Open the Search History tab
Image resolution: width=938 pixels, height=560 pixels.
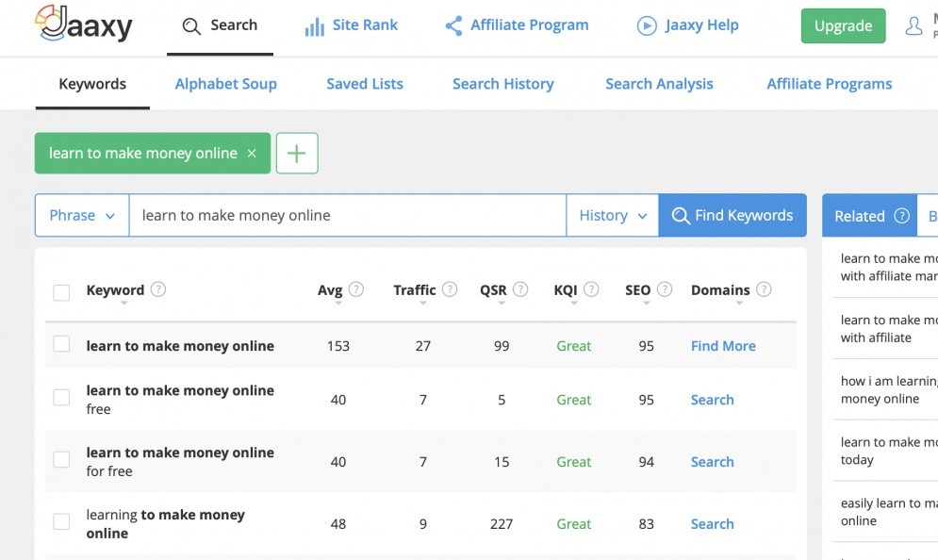coord(503,84)
